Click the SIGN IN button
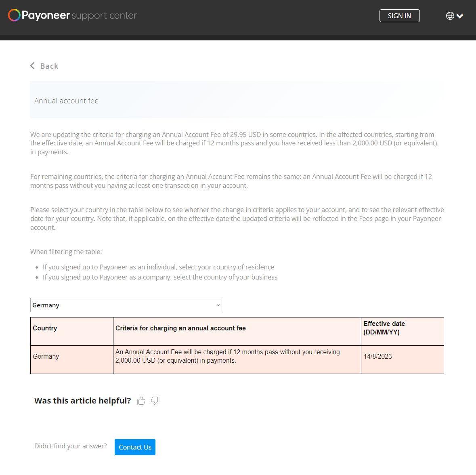Viewport: 476px width, 475px height. [400, 16]
